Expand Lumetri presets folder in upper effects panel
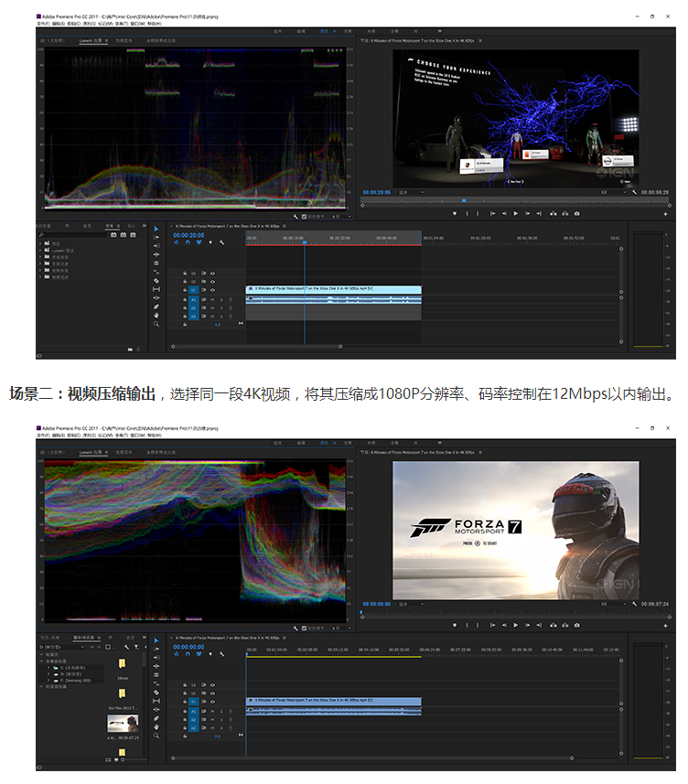 pyautogui.click(x=40, y=250)
